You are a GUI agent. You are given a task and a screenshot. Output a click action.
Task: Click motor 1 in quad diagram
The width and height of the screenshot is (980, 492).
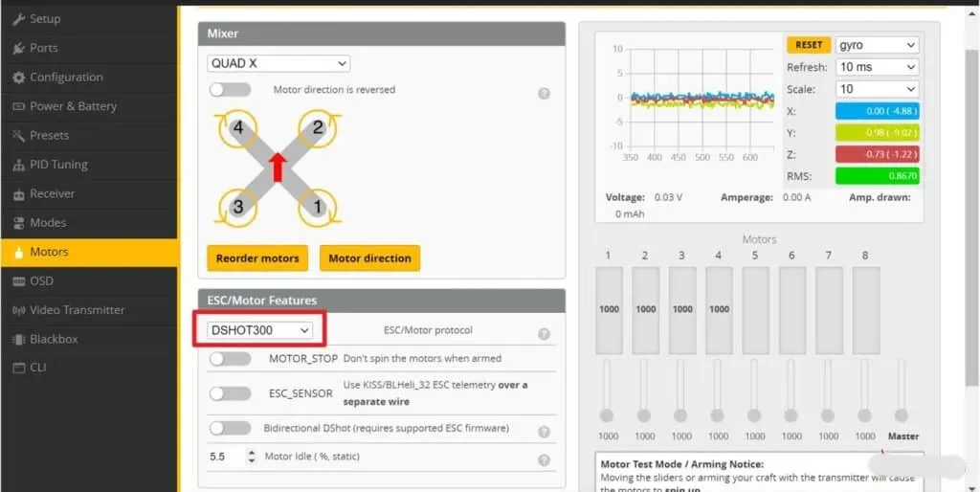[x=318, y=207]
